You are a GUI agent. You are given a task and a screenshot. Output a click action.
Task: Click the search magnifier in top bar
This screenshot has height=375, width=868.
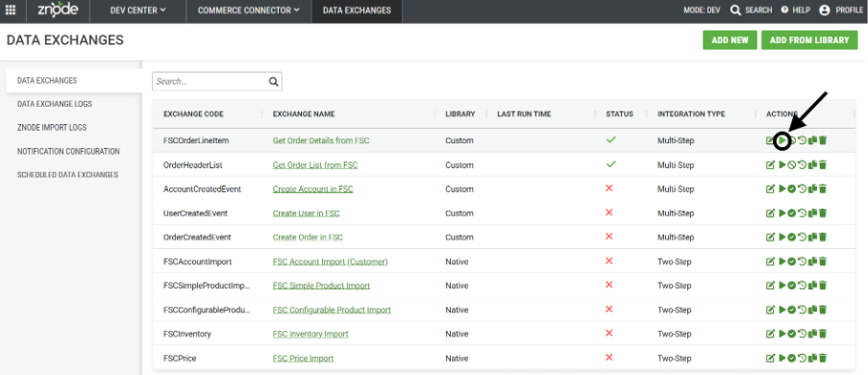[735, 10]
